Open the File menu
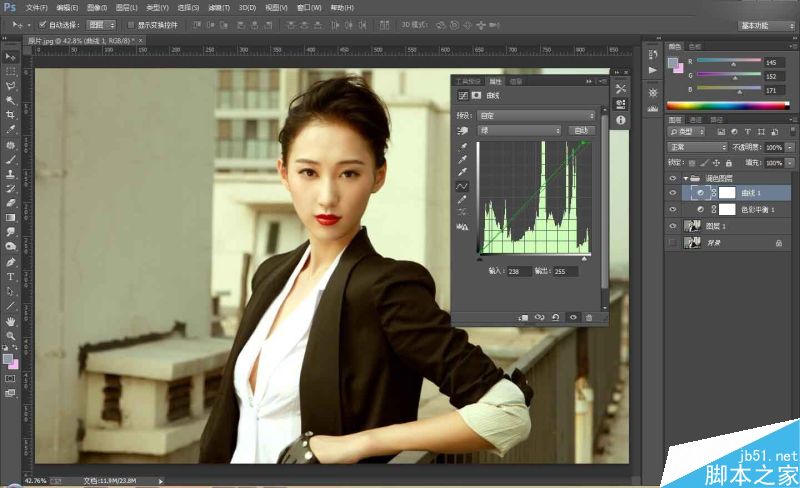This screenshot has height=488, width=800. [36, 8]
